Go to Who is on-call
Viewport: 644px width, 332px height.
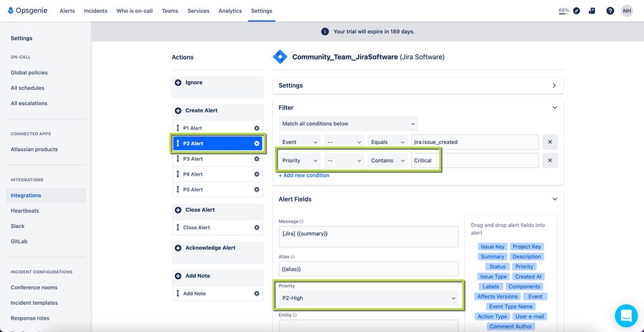135,11
